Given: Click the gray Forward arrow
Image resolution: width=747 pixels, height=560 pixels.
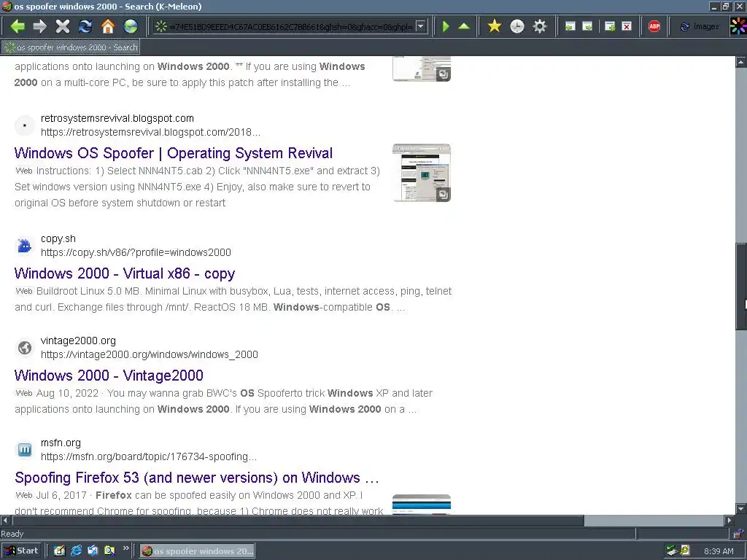Looking at the screenshot, I should (x=40, y=26).
